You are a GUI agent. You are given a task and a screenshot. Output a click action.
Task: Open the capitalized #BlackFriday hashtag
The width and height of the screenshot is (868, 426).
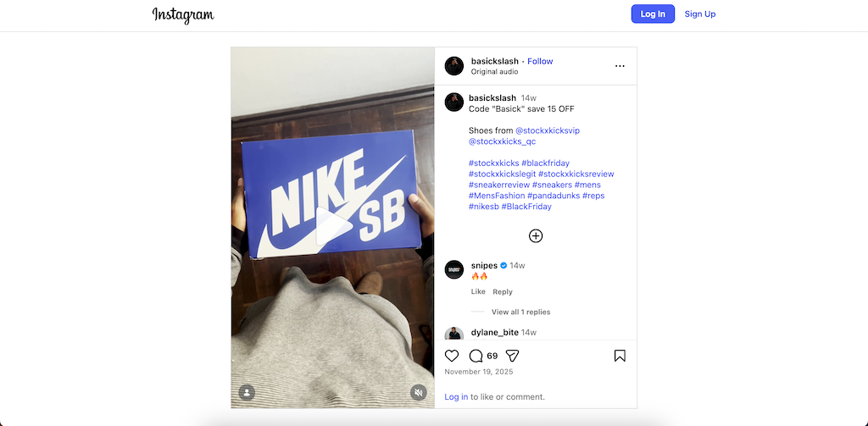526,207
